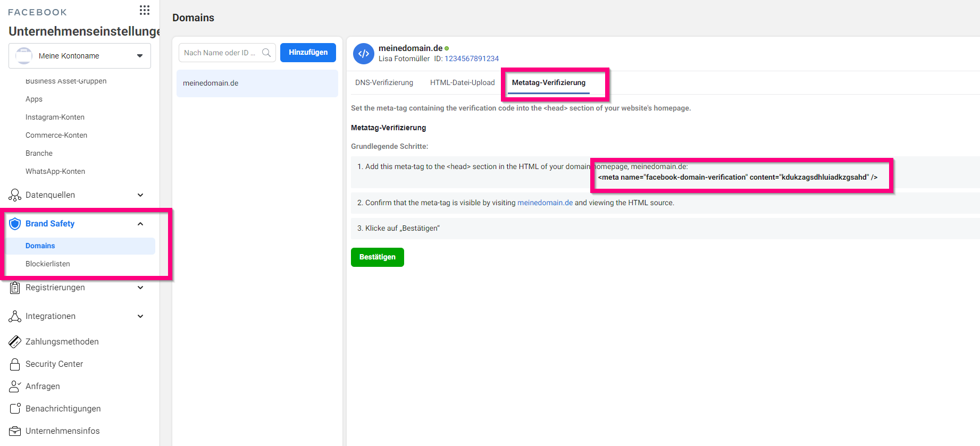980x446 pixels.
Task: Click the Registrierungen clipboard icon
Action: [x=15, y=288]
